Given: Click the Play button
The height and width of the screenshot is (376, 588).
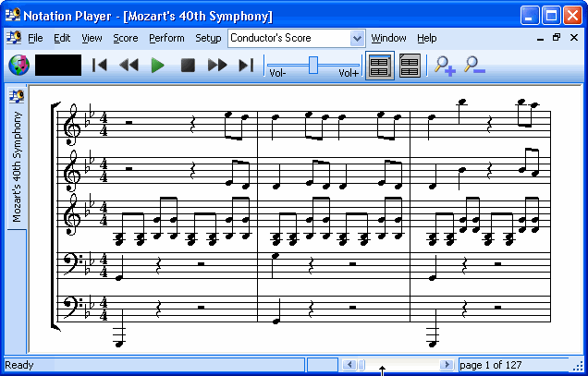Looking at the screenshot, I should [x=158, y=65].
